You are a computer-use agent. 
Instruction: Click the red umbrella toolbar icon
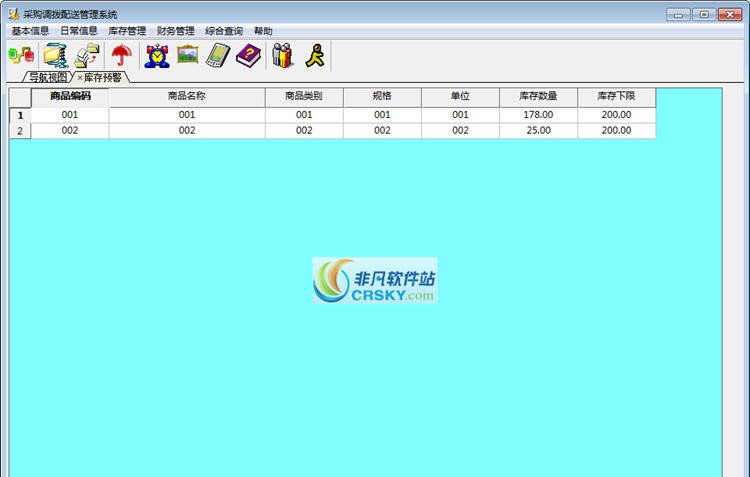click(122, 56)
